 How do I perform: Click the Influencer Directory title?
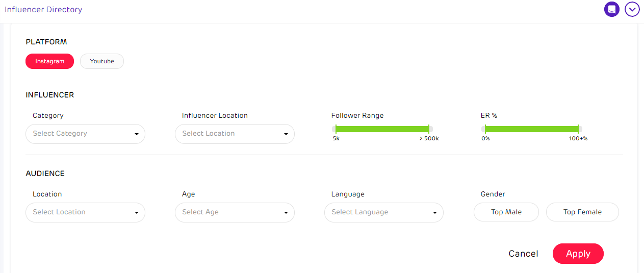coord(43,10)
